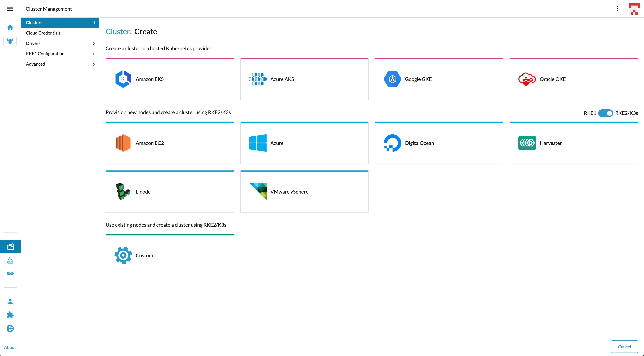
Task: Click the Custom gear icon
Action: click(x=123, y=255)
